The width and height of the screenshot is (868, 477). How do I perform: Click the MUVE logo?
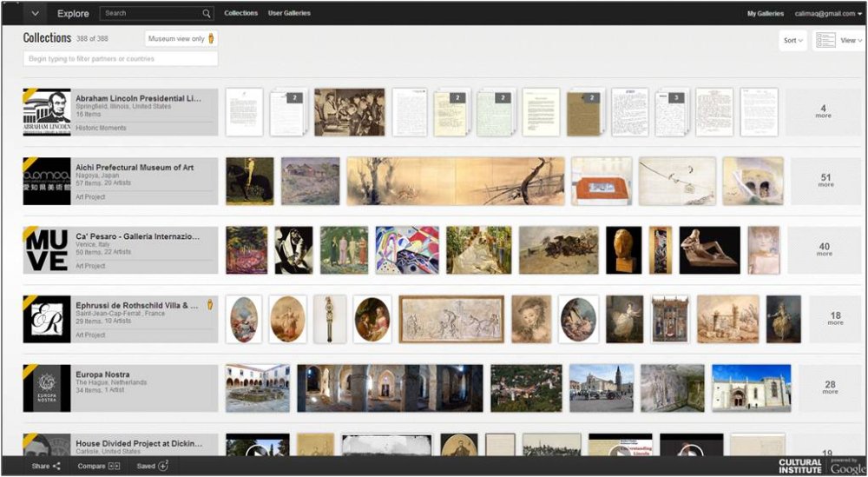[x=47, y=250]
